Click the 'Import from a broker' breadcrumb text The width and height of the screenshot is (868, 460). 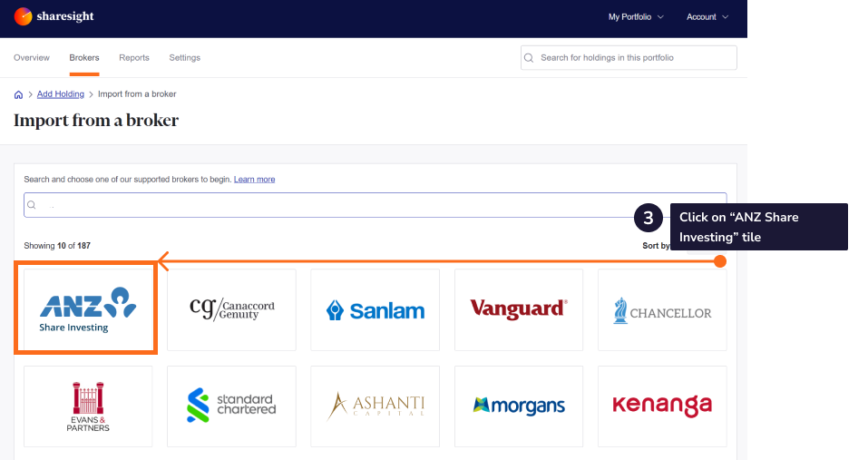point(137,94)
